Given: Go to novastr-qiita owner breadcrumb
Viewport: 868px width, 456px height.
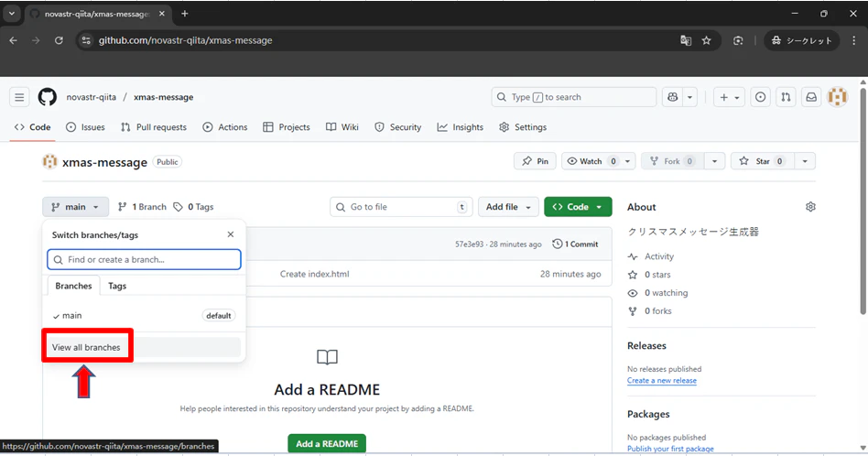Looking at the screenshot, I should 92,97.
